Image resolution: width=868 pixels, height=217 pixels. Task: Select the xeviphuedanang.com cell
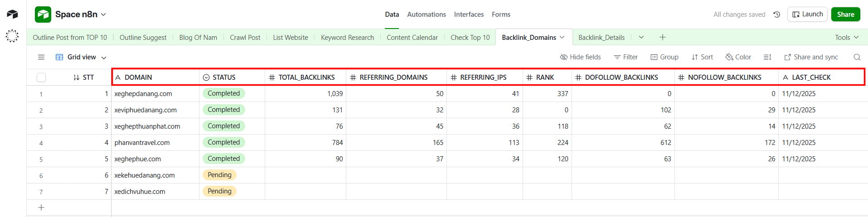pos(155,110)
